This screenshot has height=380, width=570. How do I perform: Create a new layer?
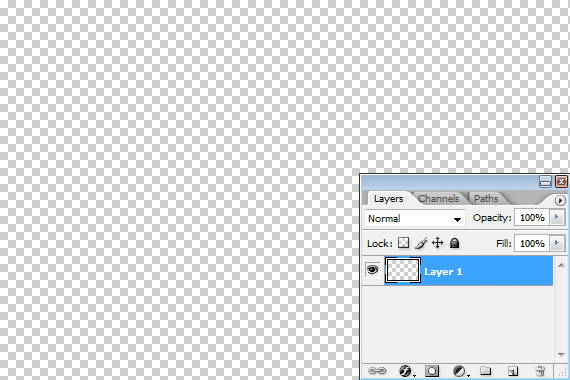click(x=513, y=371)
